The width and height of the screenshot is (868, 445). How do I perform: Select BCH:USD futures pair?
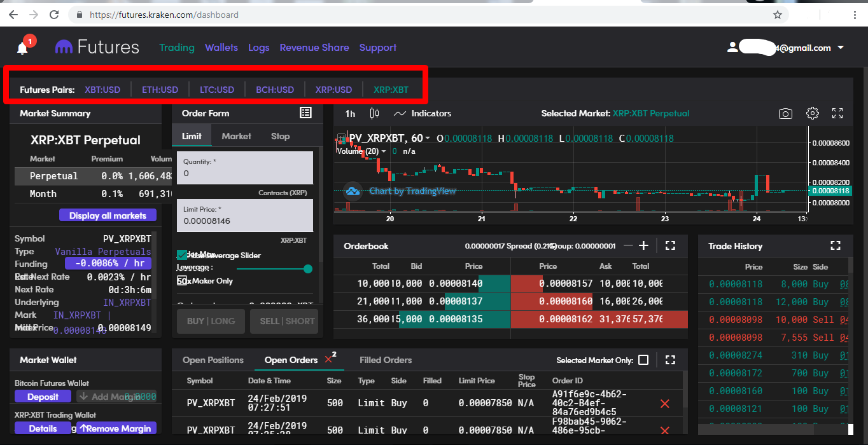(275, 90)
